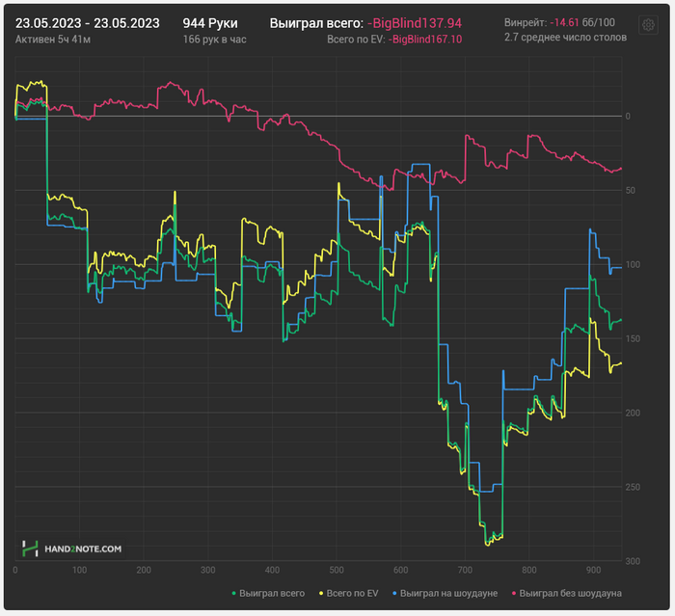Click the y-axis label 150

click(x=633, y=338)
